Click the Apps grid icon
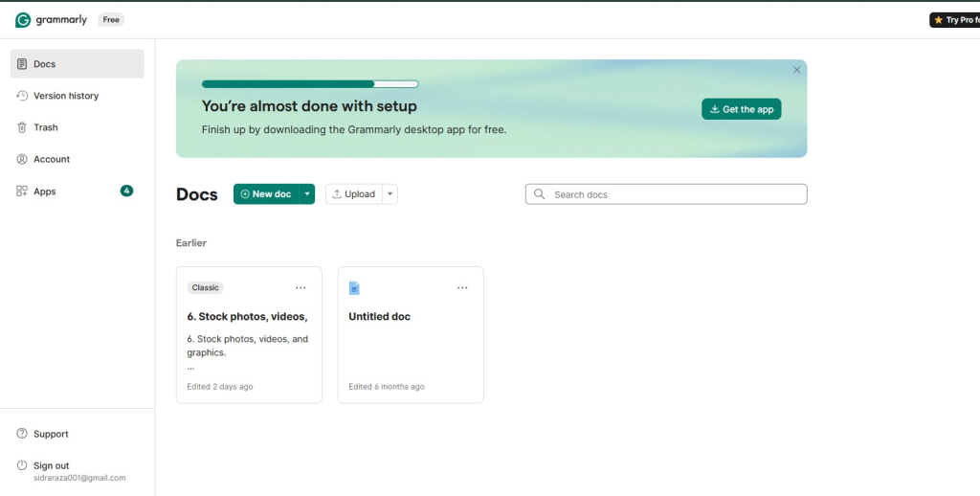This screenshot has width=980, height=496. 22,192
